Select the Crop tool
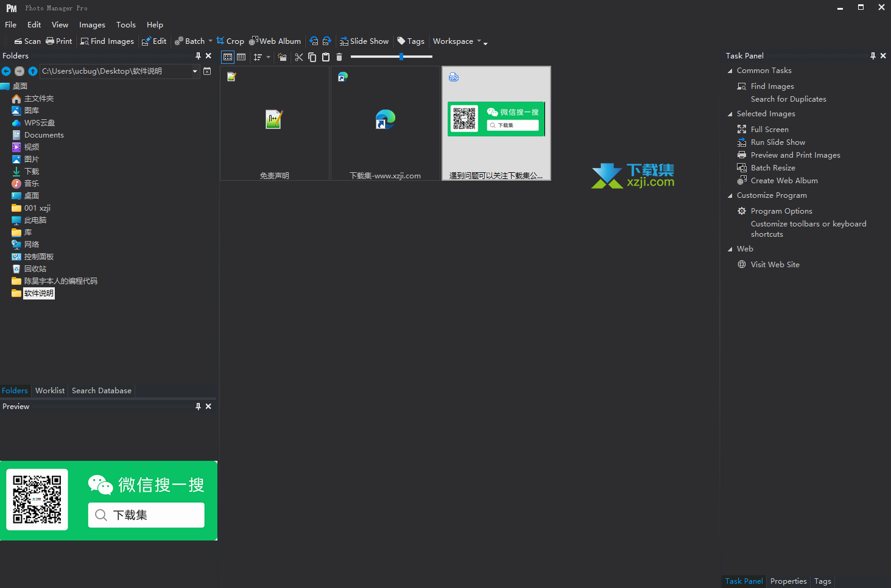 pyautogui.click(x=230, y=41)
